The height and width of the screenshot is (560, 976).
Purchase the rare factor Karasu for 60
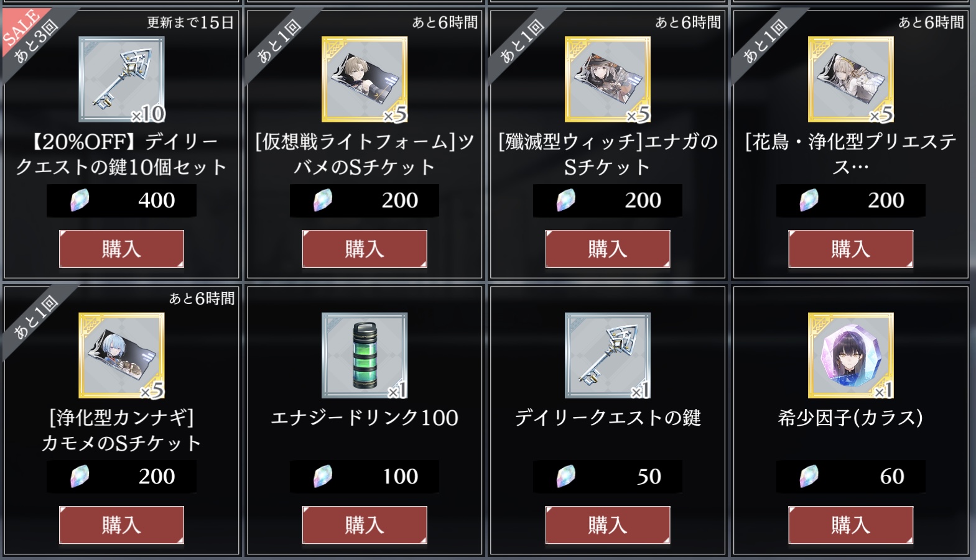coord(851,525)
